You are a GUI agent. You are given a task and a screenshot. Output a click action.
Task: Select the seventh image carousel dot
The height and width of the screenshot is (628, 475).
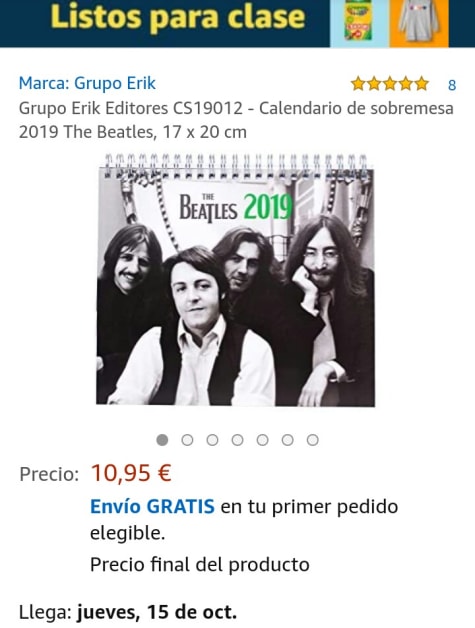[x=312, y=440]
